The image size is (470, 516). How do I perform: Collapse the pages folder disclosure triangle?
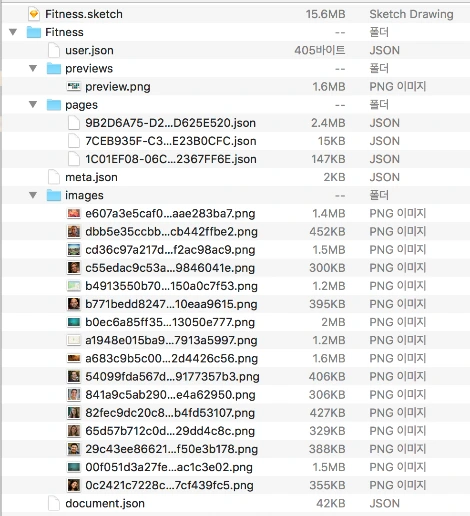pyautogui.click(x=33, y=105)
